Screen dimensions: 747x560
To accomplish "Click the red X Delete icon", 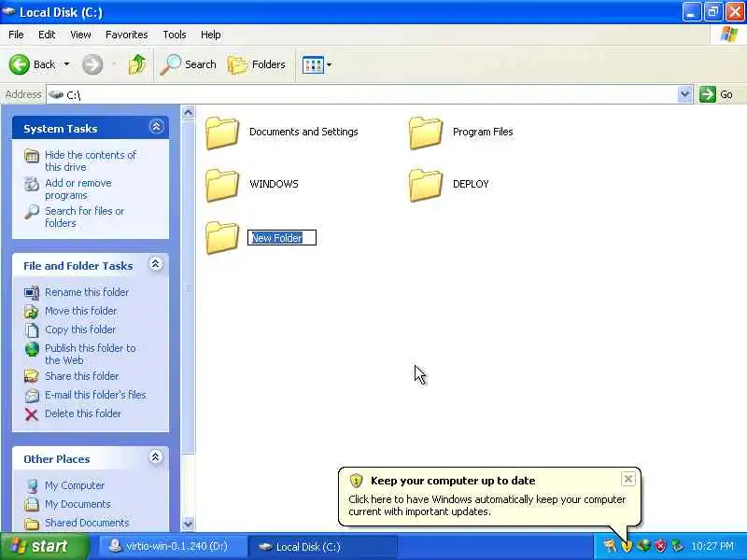I will click(x=32, y=413).
